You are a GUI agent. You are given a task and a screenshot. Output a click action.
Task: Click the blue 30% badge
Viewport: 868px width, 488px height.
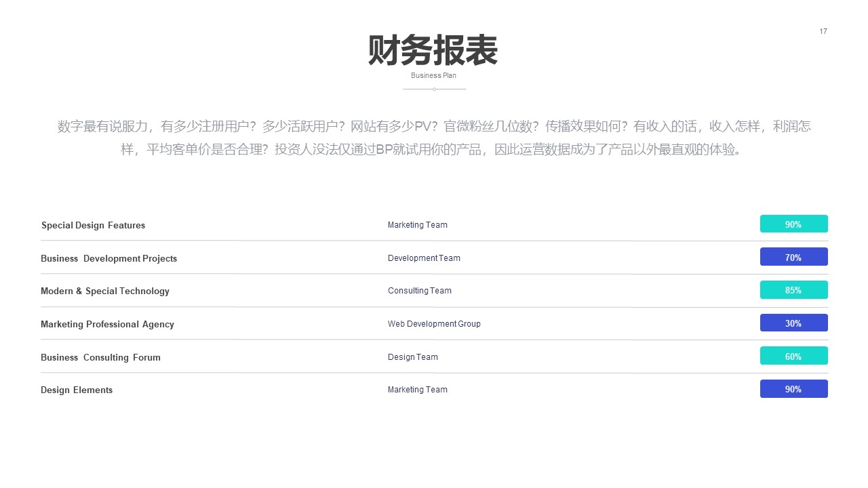(794, 323)
